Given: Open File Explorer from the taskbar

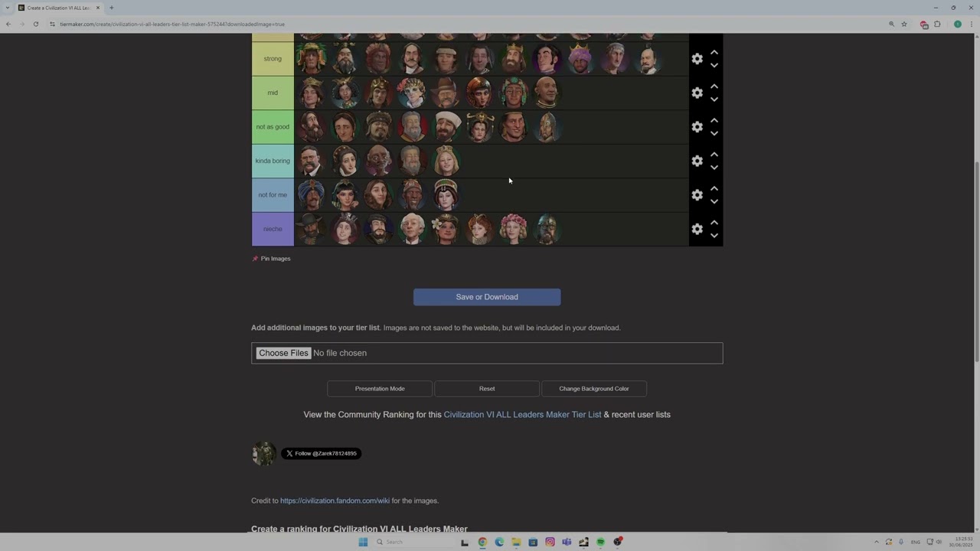Looking at the screenshot, I should [516, 542].
